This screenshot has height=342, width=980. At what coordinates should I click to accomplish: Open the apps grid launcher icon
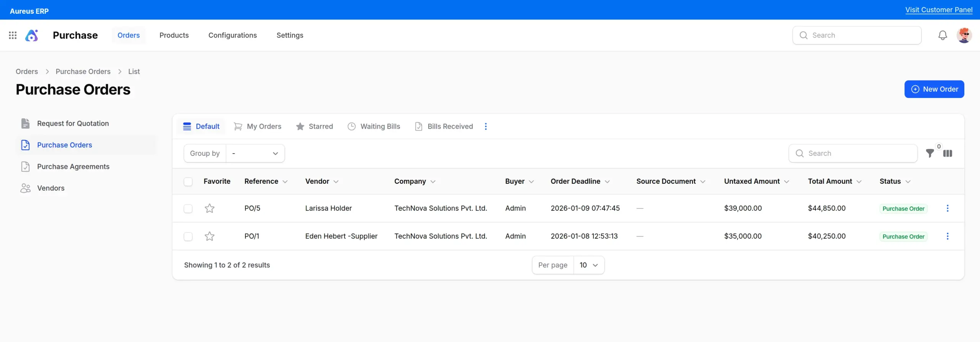pos(13,35)
